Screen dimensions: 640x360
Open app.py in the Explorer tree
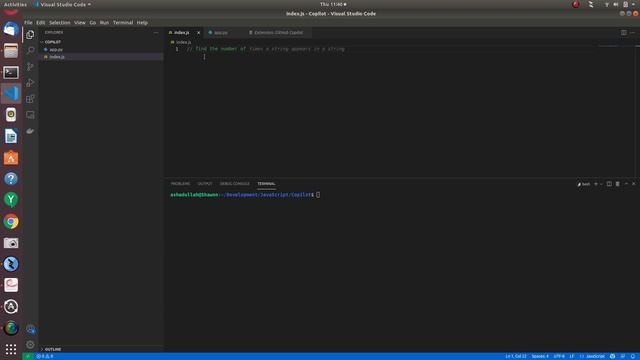pyautogui.click(x=102, y=49)
